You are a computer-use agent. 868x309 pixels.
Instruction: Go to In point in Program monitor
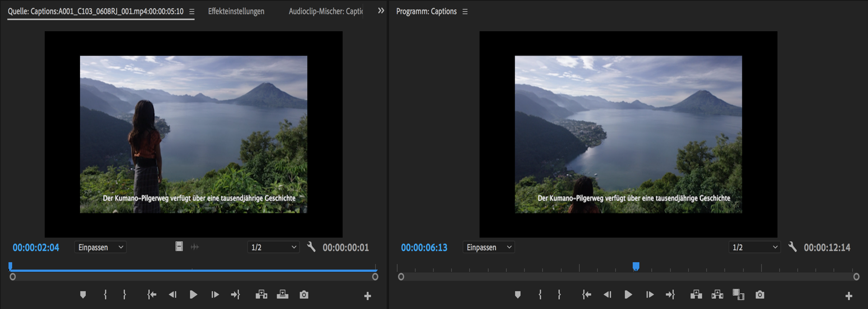586,295
